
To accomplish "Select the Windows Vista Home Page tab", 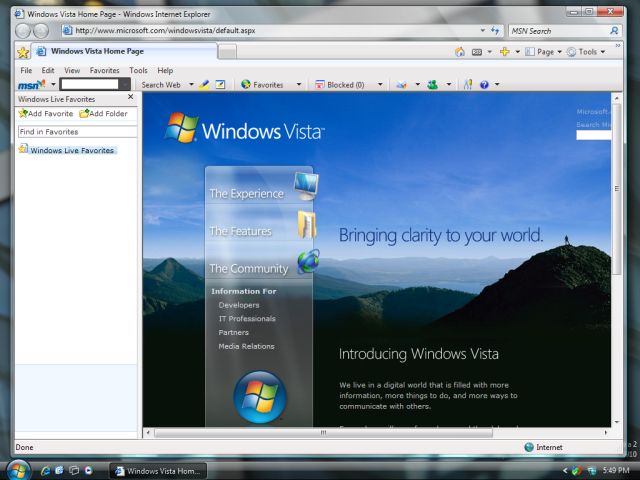I will (x=124, y=51).
